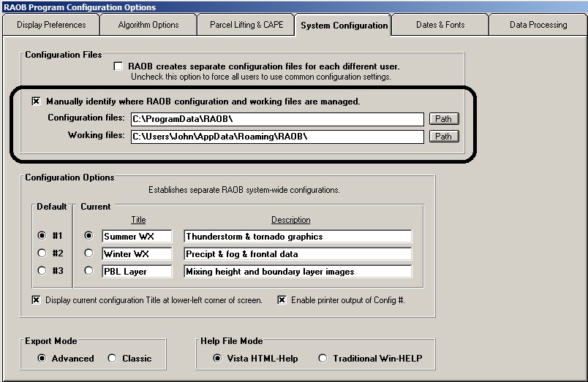This screenshot has width=588, height=382.
Task: Select the System Configuration tab
Action: pyautogui.click(x=344, y=26)
